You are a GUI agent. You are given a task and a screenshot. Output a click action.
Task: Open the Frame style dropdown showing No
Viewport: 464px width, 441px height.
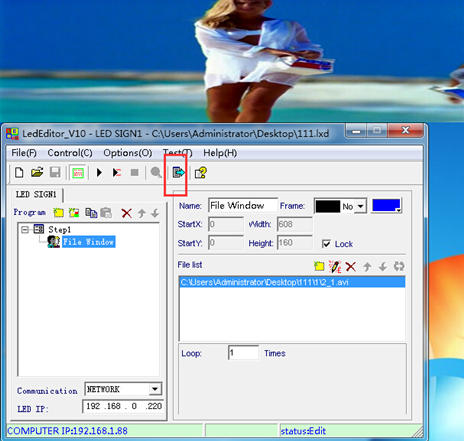tap(360, 206)
